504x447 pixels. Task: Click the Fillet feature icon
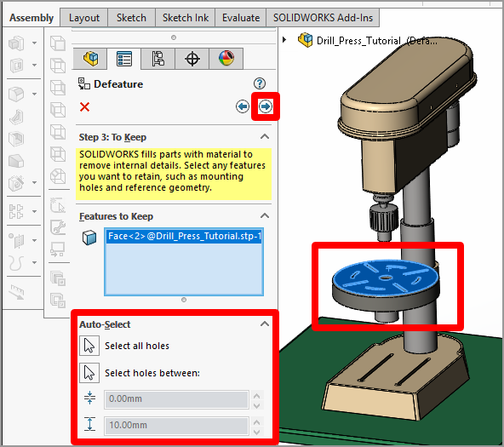(16, 95)
